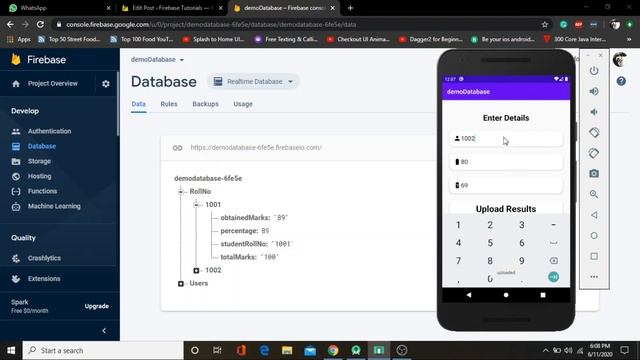The width and height of the screenshot is (640, 360).
Task: Tap the keypad backspace key
Action: click(x=553, y=261)
